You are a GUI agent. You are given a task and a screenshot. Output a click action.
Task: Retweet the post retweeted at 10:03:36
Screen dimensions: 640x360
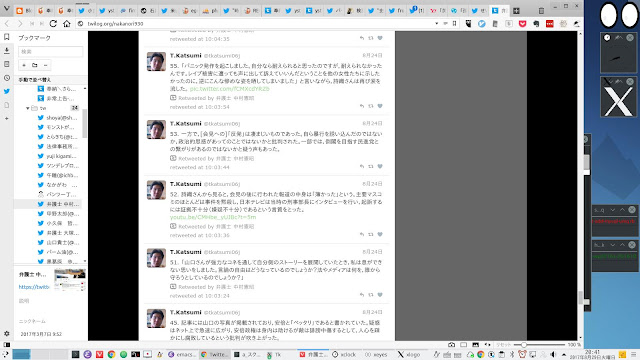click(371, 234)
